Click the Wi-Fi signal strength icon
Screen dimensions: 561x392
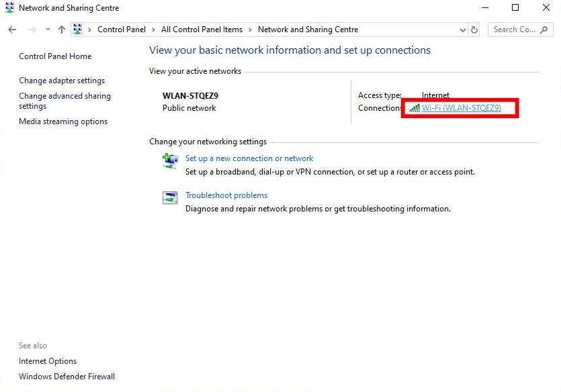pos(415,108)
